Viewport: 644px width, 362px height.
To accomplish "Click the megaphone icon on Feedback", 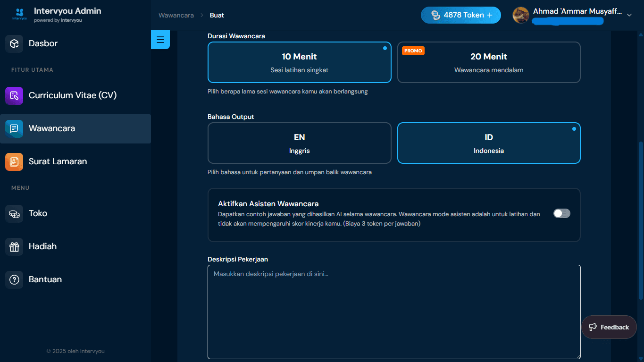I will 593,327.
